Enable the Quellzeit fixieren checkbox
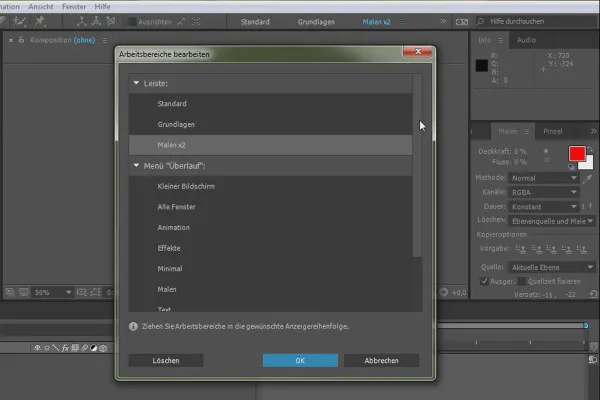 [522, 281]
